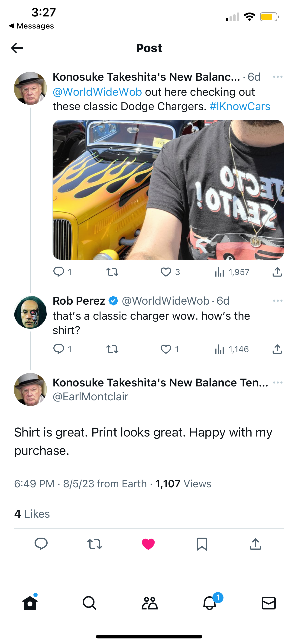Open more options on Rob Perez's reply
The image size is (298, 644).
coord(278,301)
